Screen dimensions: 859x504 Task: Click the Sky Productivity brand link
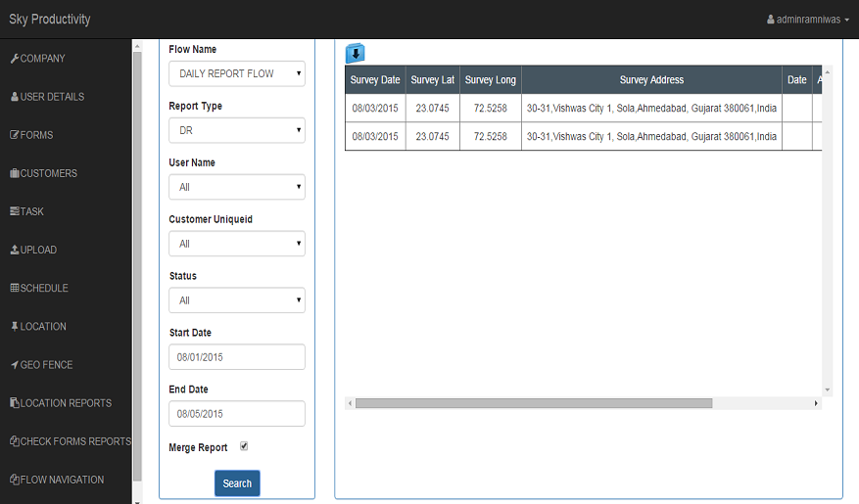[x=49, y=20]
